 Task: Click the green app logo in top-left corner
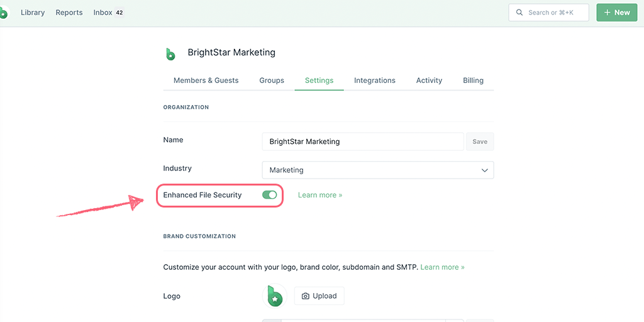pyautogui.click(x=4, y=13)
